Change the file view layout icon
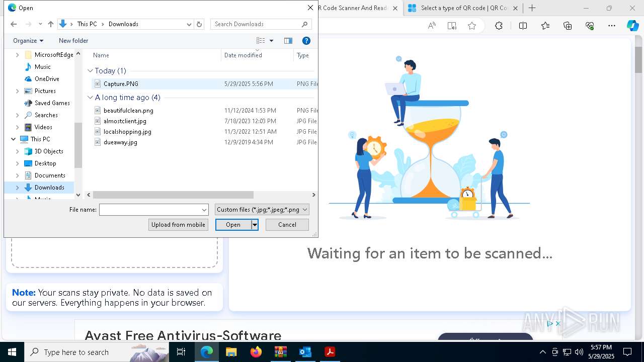Image resolution: width=644 pixels, height=362 pixels. 261,41
